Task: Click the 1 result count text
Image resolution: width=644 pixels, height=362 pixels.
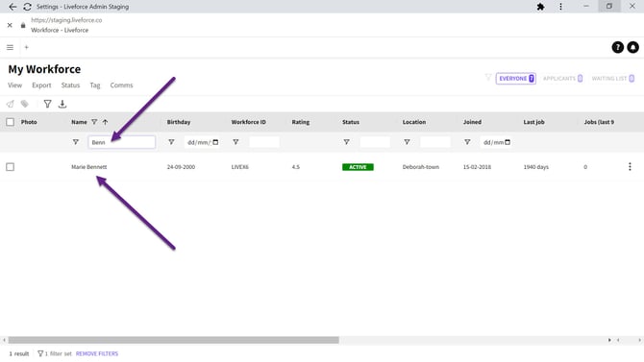Action: [19, 353]
